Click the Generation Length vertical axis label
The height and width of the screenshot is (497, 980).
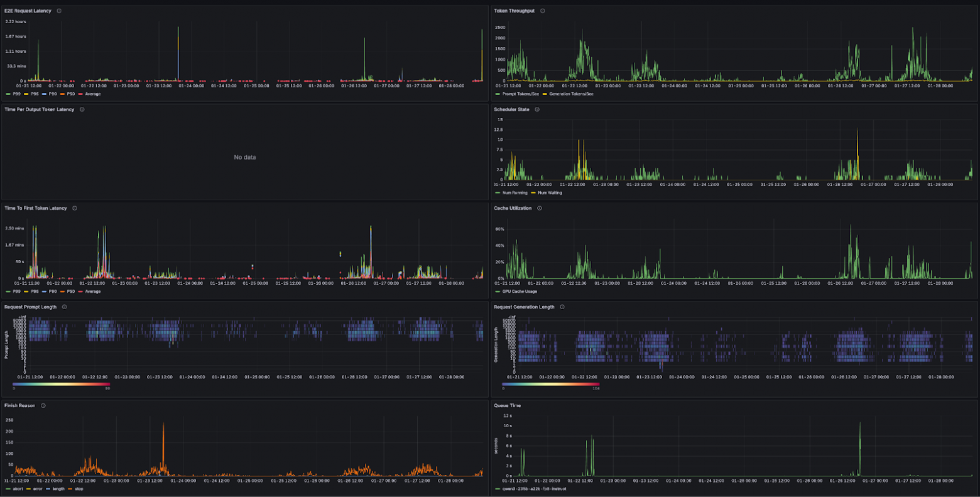[496, 346]
